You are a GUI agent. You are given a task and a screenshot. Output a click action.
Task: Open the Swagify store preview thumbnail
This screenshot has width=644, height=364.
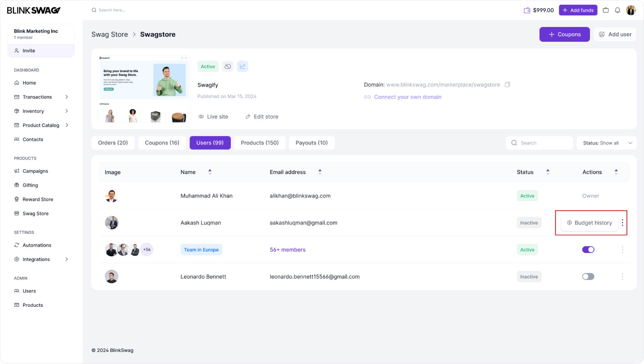point(144,89)
